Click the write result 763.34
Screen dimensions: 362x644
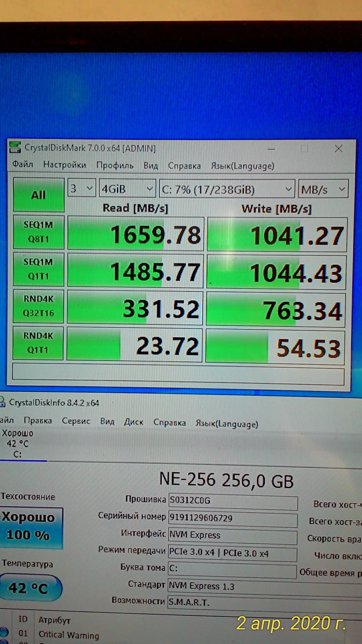[276, 309]
